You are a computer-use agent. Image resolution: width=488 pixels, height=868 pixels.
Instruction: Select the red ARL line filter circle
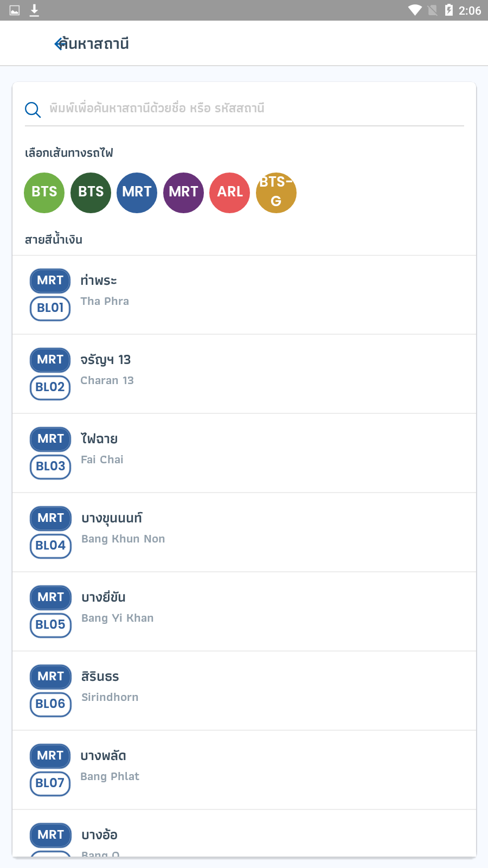tap(229, 193)
